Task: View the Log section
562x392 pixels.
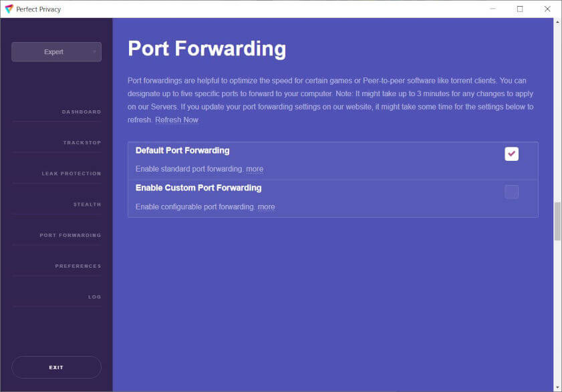Action: pyautogui.click(x=94, y=297)
